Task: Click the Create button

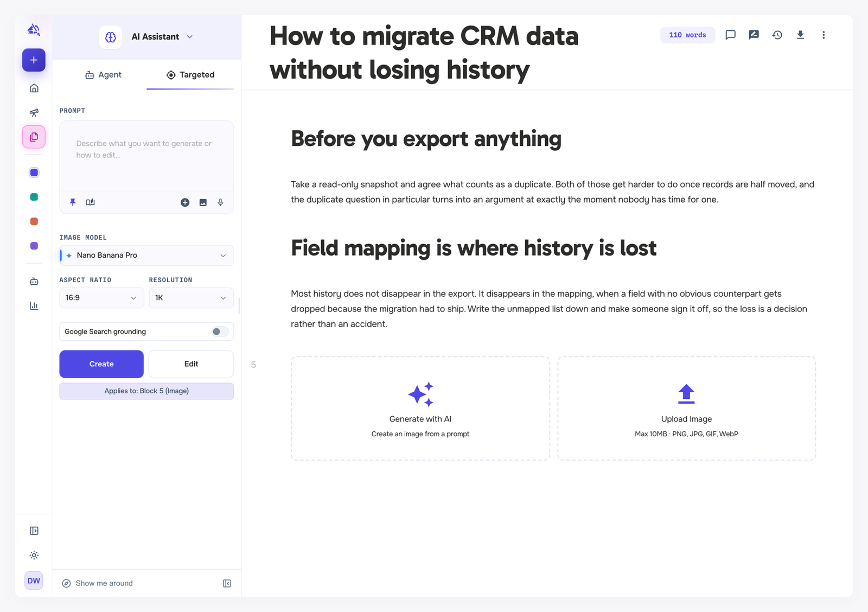Action: pos(101,364)
